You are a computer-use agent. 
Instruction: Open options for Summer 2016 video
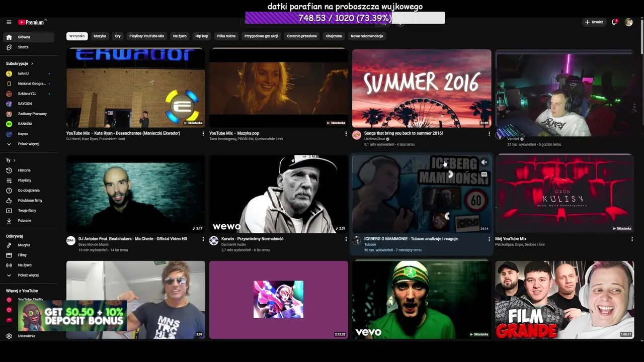pyautogui.click(x=489, y=134)
